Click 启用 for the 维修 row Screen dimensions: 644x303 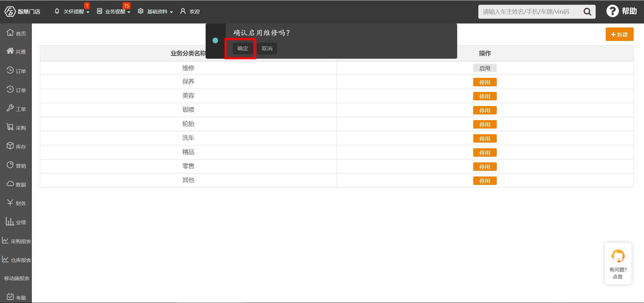[485, 68]
